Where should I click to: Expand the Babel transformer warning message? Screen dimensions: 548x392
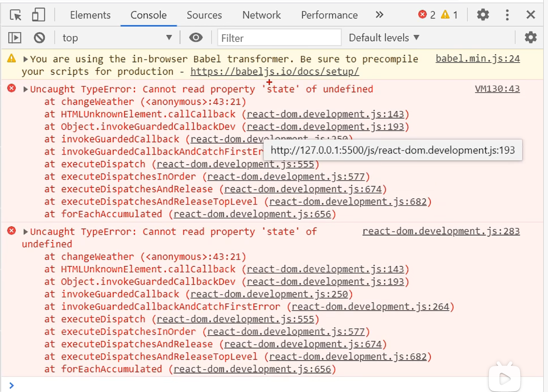25,59
